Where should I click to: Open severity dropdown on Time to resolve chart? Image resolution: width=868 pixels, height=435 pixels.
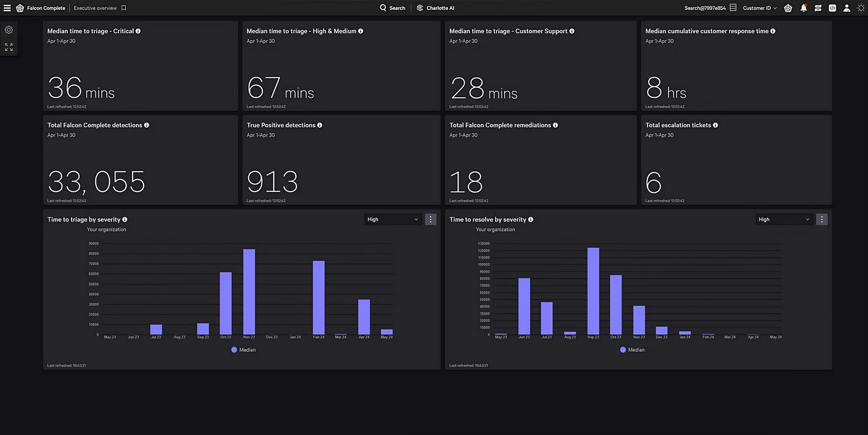click(x=784, y=219)
